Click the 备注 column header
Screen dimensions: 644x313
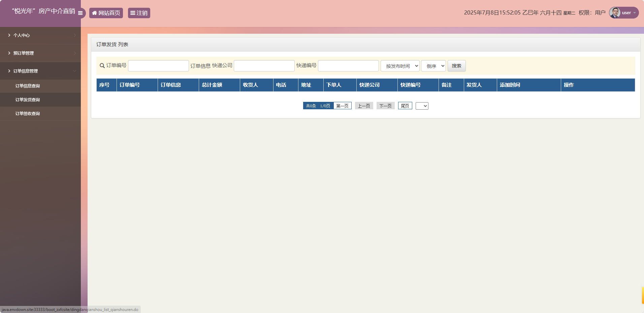point(451,85)
